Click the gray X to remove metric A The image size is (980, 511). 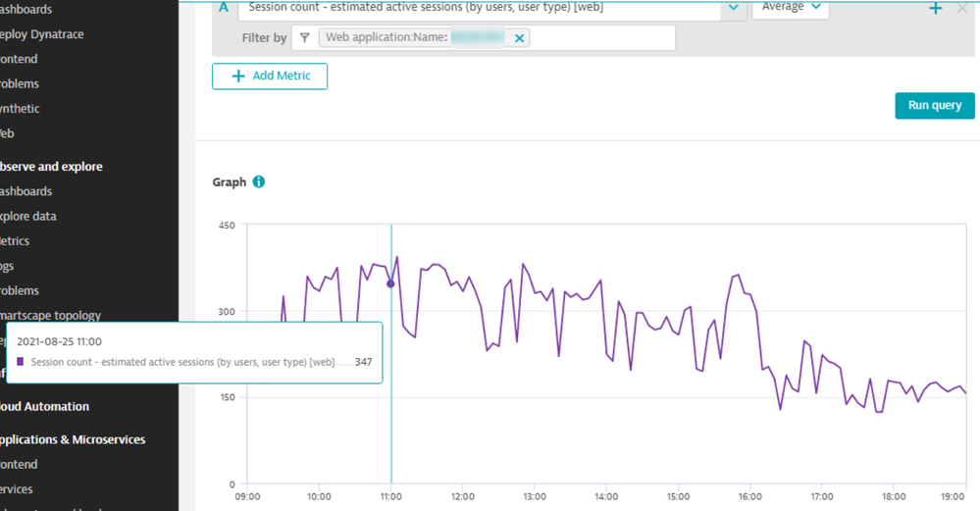point(962,9)
